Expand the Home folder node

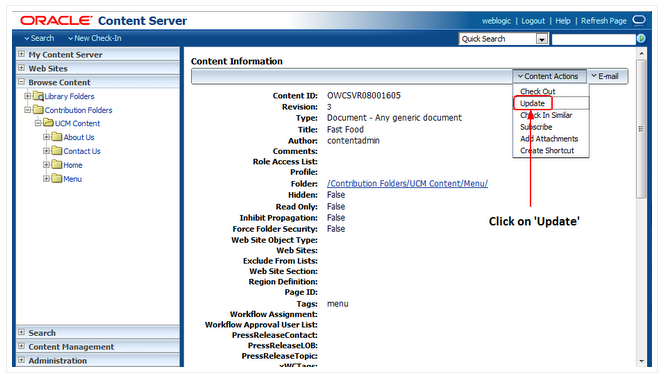coord(46,165)
